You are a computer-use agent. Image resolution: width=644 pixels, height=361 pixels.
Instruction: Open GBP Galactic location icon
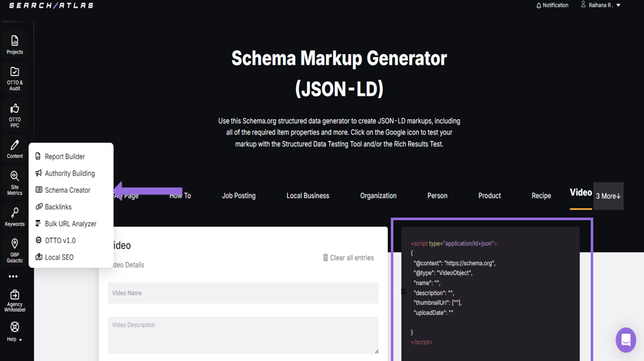[x=15, y=244]
